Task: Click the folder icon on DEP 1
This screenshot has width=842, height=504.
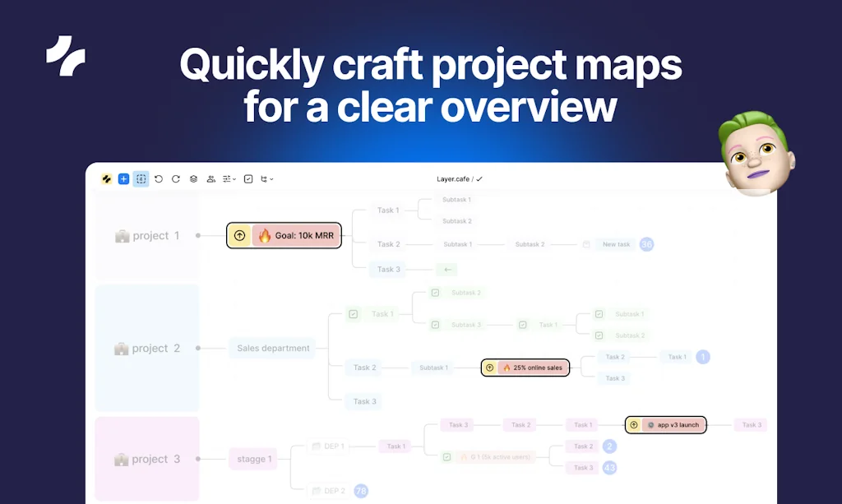Action: [317, 446]
